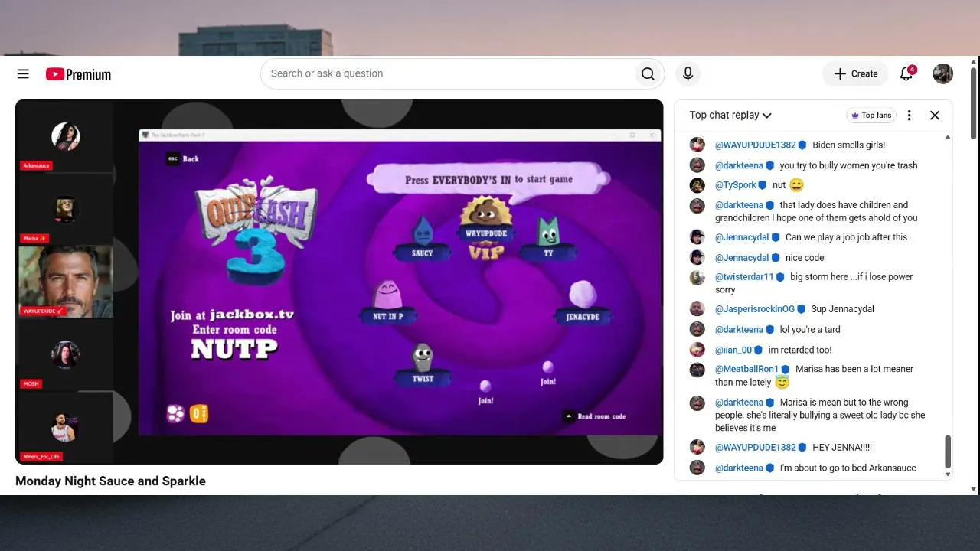Click the laughing emoji after nut
This screenshot has width=980, height=551.
click(797, 185)
